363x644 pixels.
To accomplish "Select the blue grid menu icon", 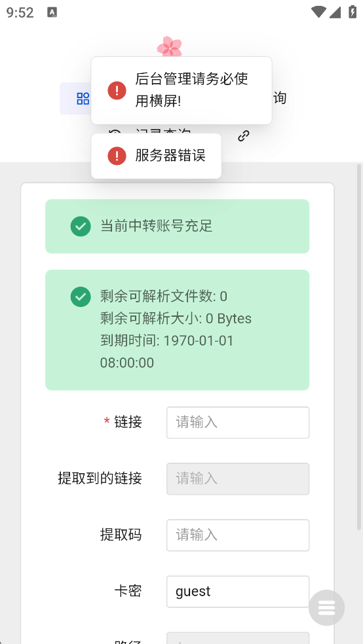I will (x=83, y=99).
